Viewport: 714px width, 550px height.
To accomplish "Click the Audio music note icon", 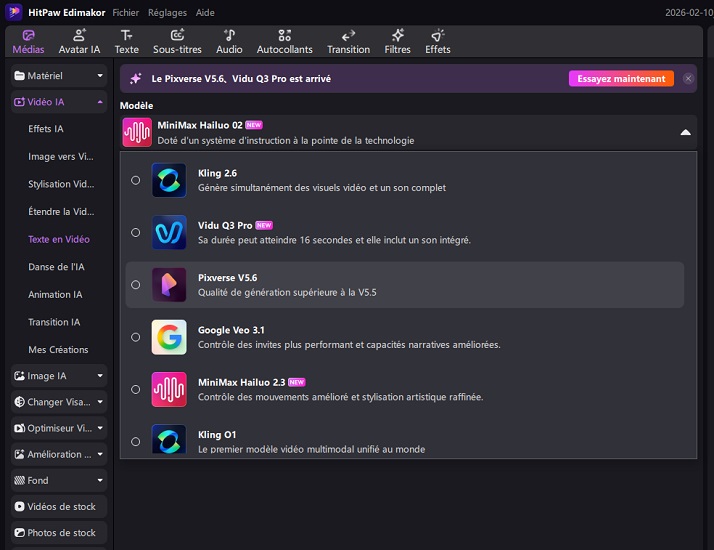I will (229, 35).
